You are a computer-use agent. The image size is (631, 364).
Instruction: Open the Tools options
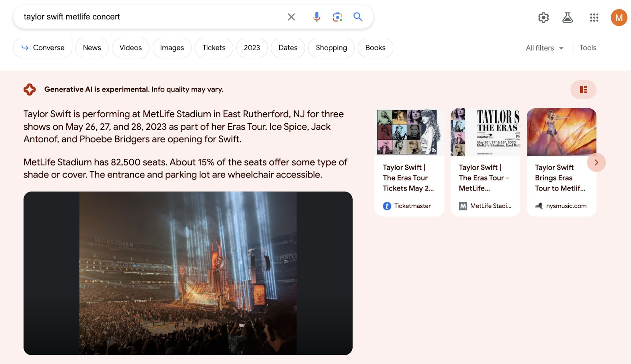tap(588, 48)
